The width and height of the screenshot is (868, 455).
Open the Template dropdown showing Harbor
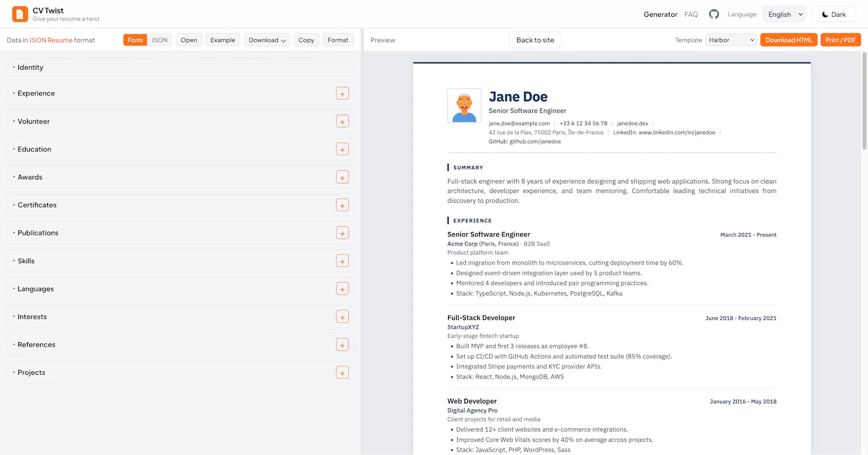pos(731,40)
